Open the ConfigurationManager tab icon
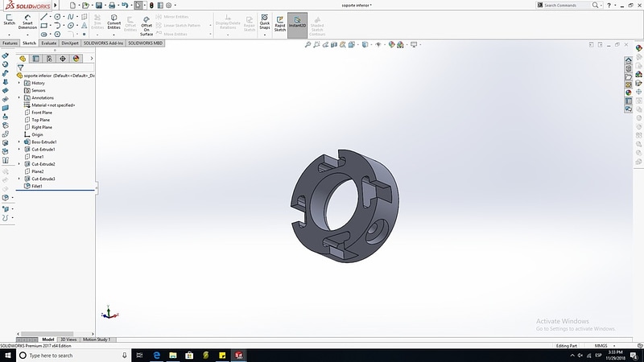Screen dimensions: 644x362 coord(49,59)
